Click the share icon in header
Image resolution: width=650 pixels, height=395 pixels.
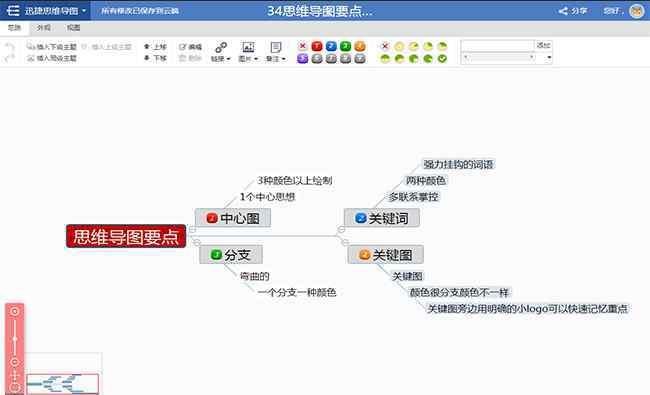(x=563, y=11)
